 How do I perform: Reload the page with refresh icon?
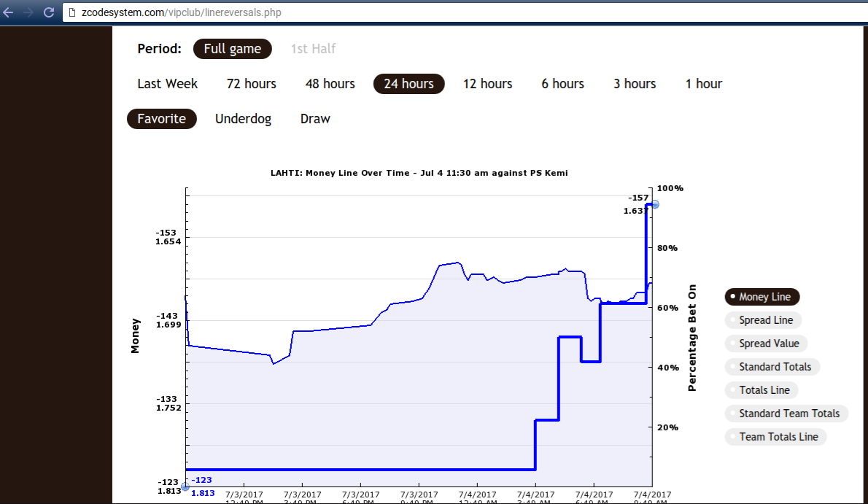click(x=49, y=12)
